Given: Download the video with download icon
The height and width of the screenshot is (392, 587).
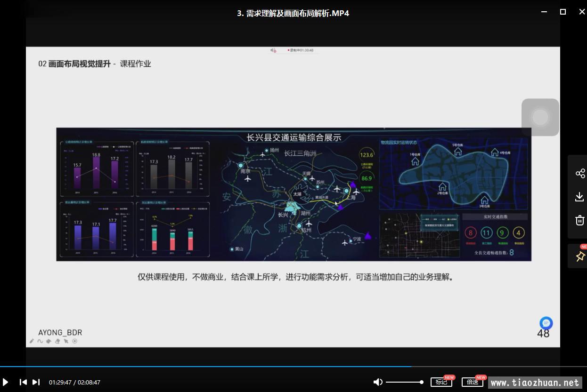Looking at the screenshot, I should coord(580,197).
